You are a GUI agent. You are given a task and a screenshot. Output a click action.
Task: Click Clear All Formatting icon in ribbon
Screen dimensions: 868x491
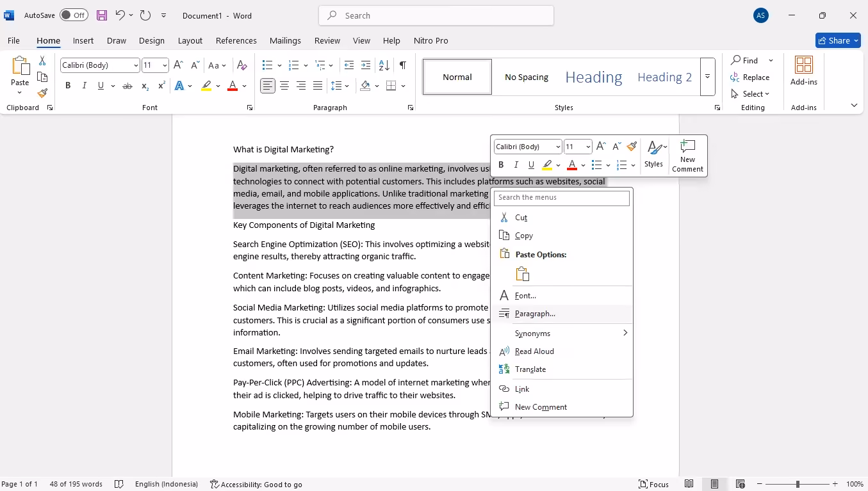(x=242, y=65)
